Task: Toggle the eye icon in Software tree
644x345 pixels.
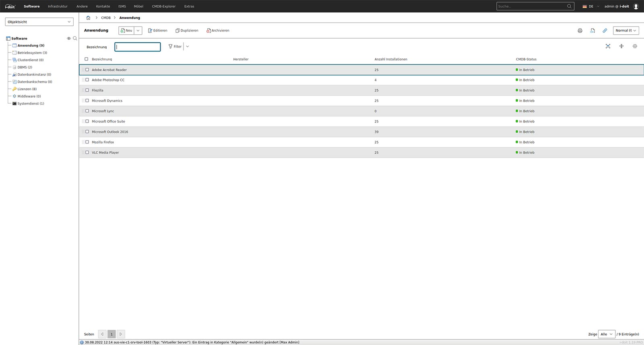Action: tap(69, 38)
